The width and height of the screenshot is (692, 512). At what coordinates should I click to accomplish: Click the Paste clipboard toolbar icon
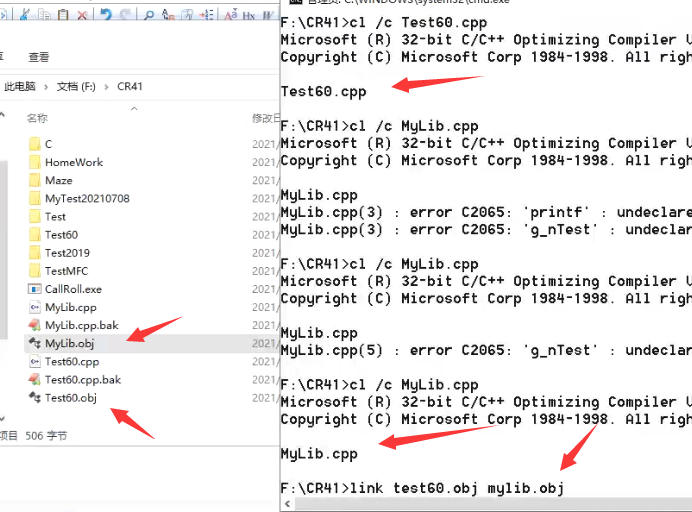click(x=63, y=14)
